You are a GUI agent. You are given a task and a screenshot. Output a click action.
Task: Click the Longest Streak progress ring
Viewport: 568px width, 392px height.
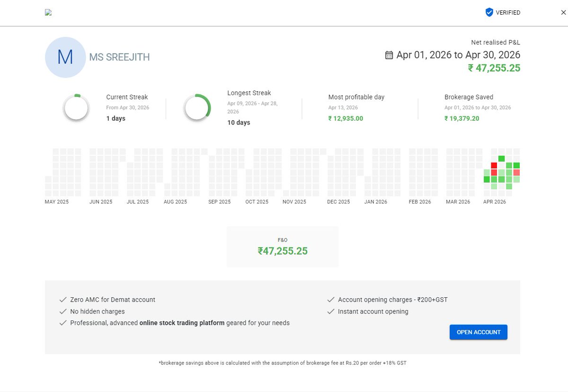(x=197, y=107)
